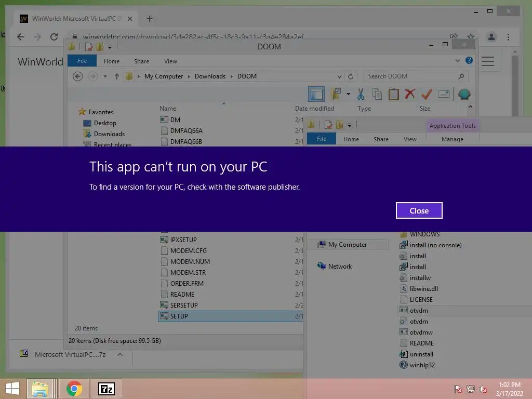Image resolution: width=532 pixels, height=399 pixels.
Task: Click Downloads in the DOOM address breadcrumb
Action: 210,76
